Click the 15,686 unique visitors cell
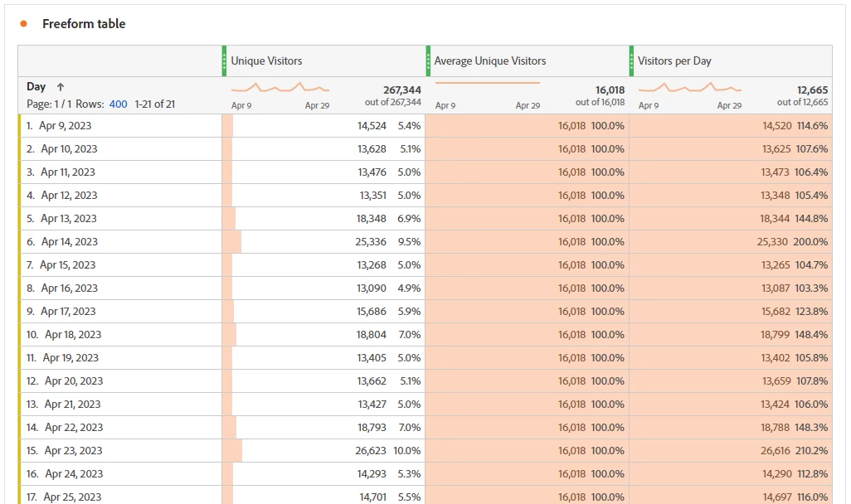851x504 pixels. point(324,312)
